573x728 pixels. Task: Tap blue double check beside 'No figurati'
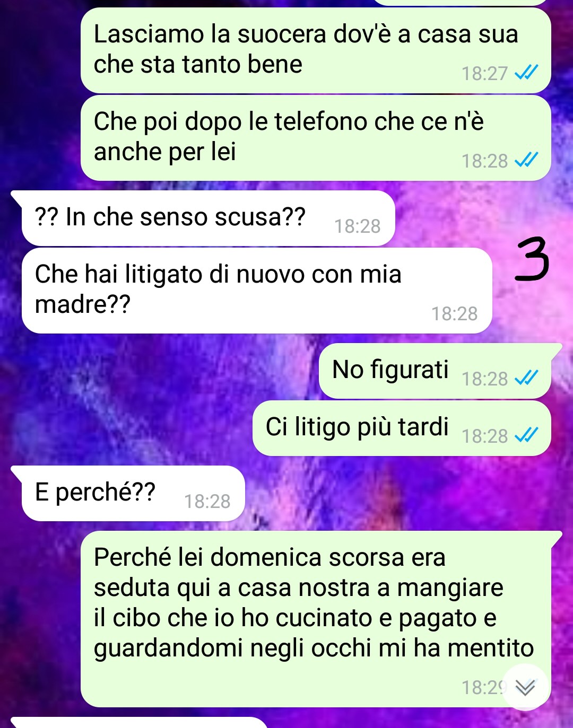(x=526, y=378)
